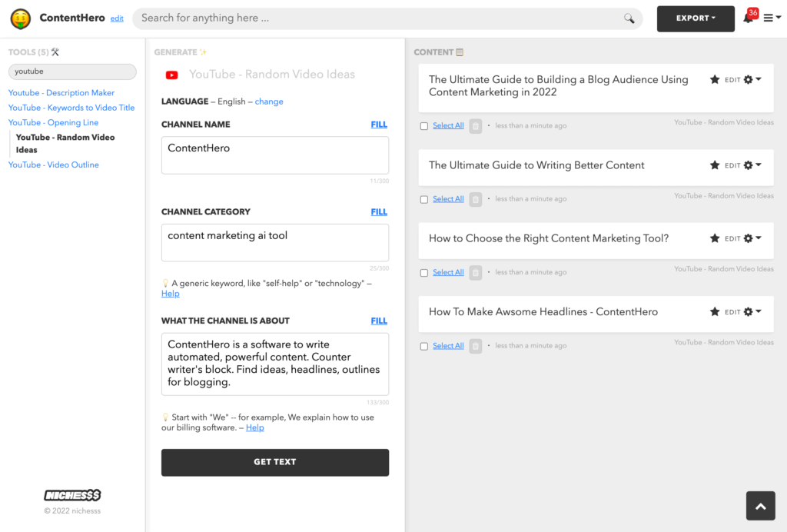
Task: Click FILL for What The Channel Is About
Action: pos(379,321)
